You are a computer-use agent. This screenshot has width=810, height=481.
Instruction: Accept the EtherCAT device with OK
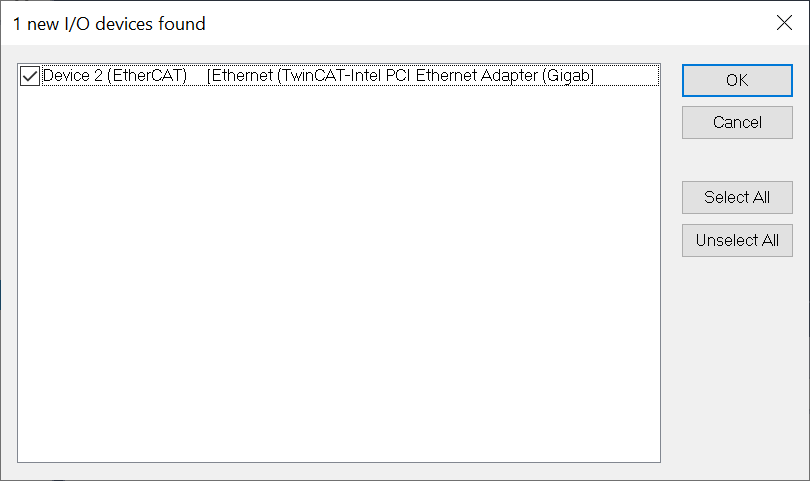click(737, 80)
